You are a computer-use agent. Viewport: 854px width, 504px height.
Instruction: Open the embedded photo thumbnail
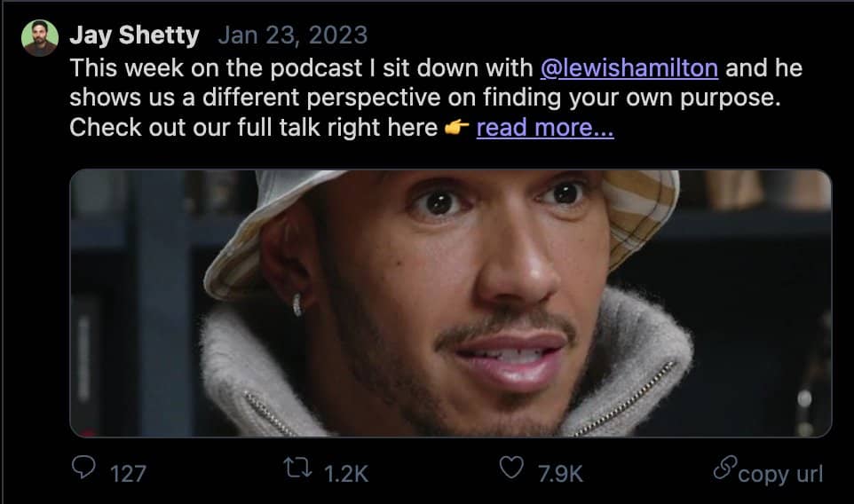pyautogui.click(x=450, y=303)
